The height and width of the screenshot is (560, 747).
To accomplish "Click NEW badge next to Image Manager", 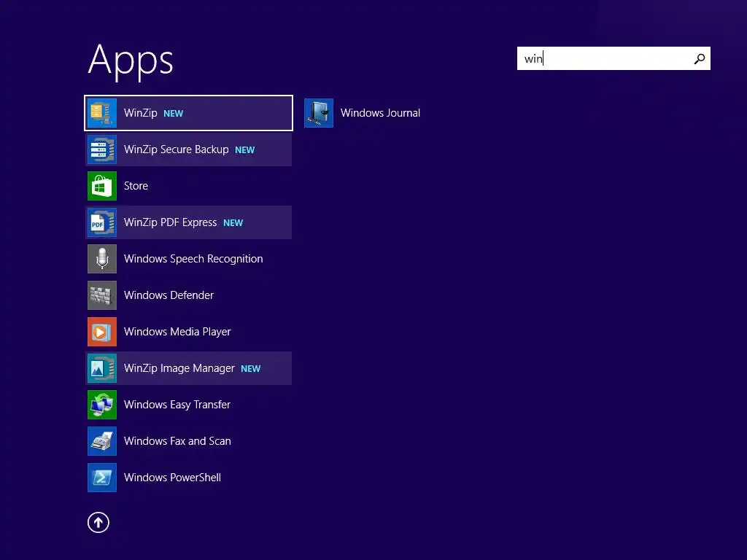I will pos(251,368).
